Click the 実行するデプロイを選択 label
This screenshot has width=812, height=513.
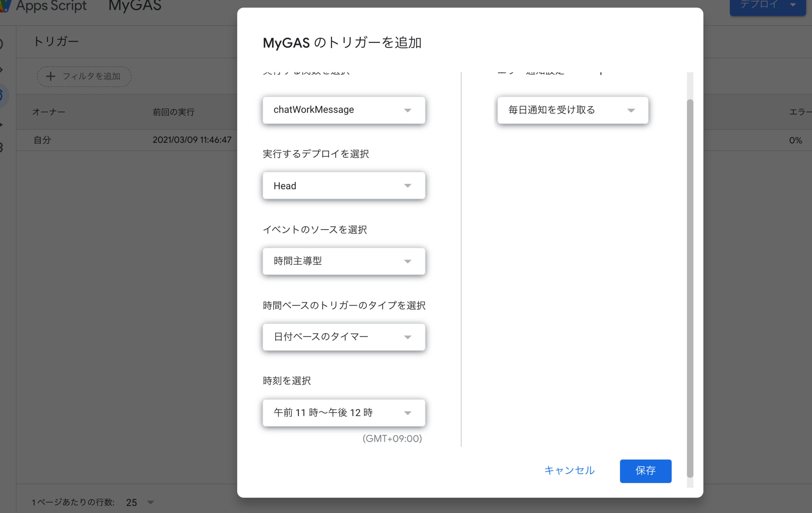[316, 154]
